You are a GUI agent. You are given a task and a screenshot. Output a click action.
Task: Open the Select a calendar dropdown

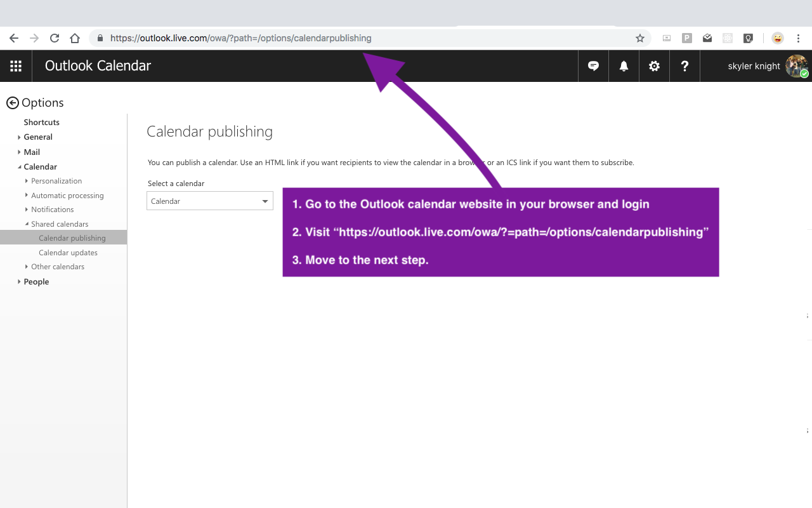[x=210, y=201]
